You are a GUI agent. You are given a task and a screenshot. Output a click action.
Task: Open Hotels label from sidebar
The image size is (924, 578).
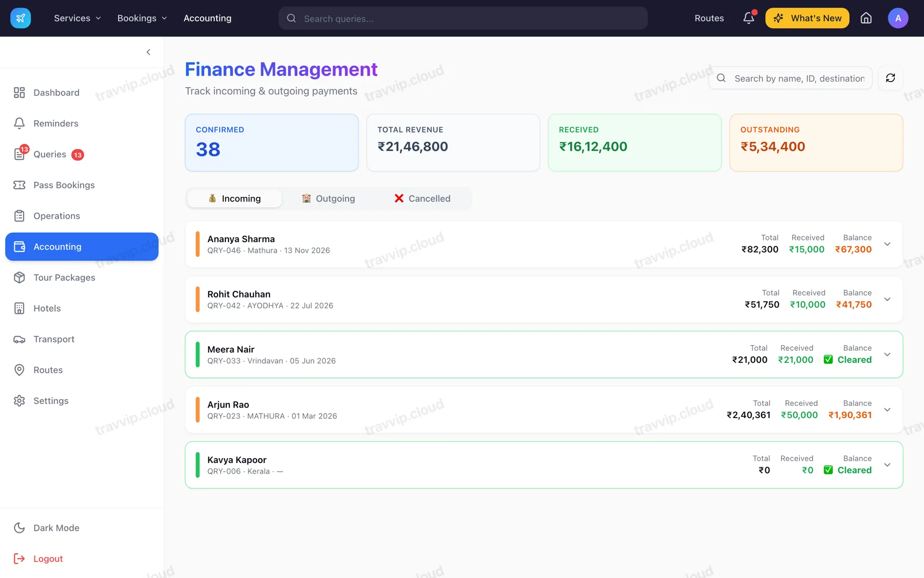pyautogui.click(x=47, y=308)
